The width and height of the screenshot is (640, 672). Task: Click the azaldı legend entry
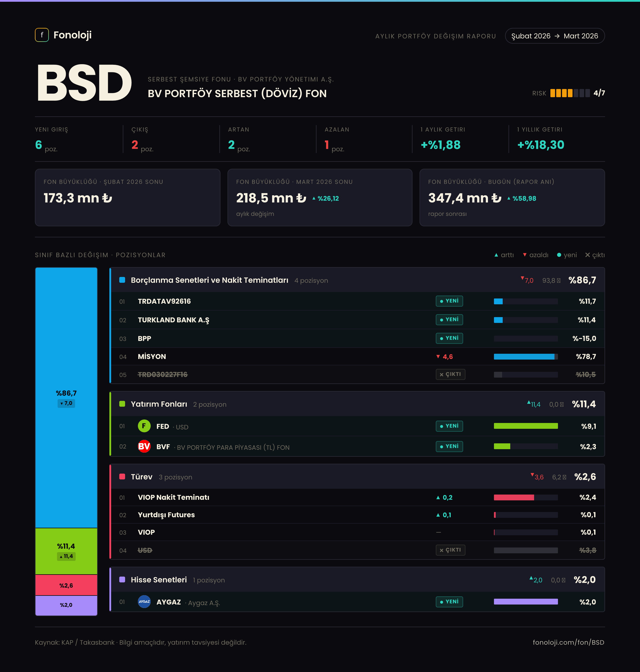pyautogui.click(x=536, y=255)
